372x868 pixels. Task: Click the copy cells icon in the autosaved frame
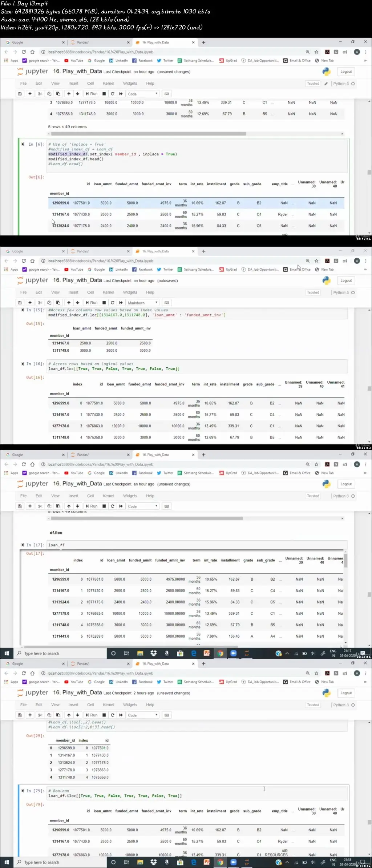click(x=49, y=303)
